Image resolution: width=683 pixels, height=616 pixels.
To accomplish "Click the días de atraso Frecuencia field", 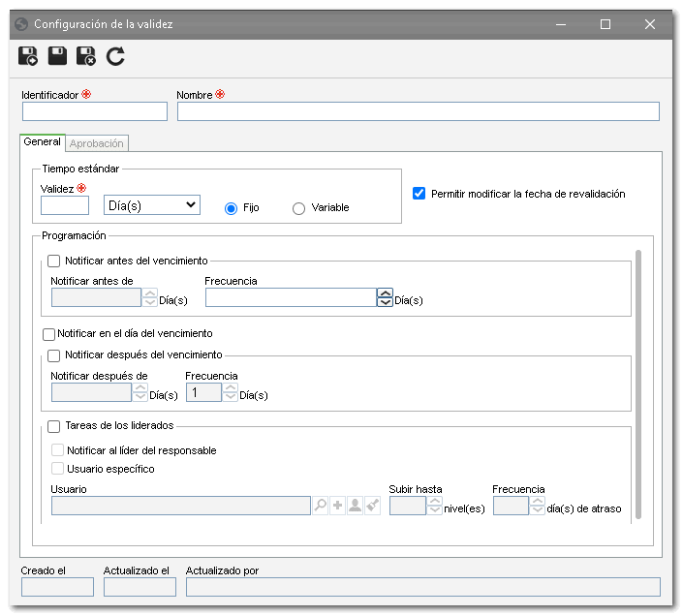I will click(x=511, y=506).
